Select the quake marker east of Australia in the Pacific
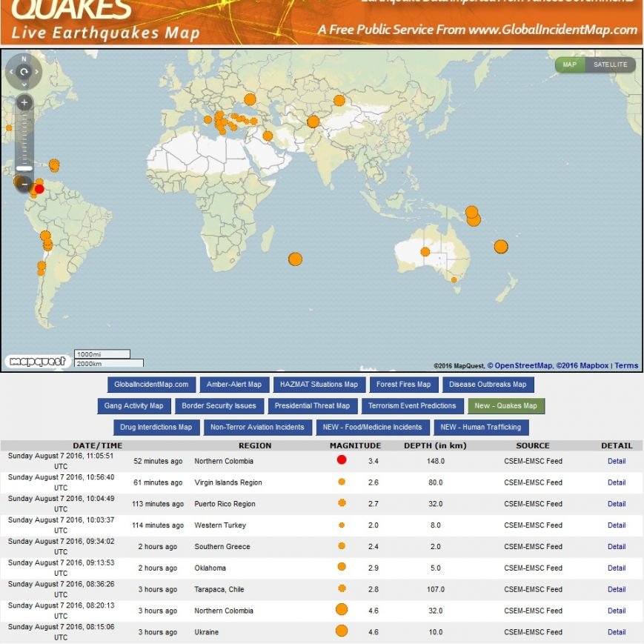Screen dimensions: 644x644 501,247
